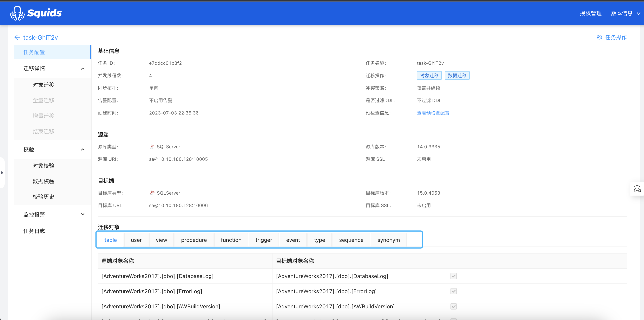Collapse the 校验 sidebar section
Screen dimensions: 644x320
83,150
